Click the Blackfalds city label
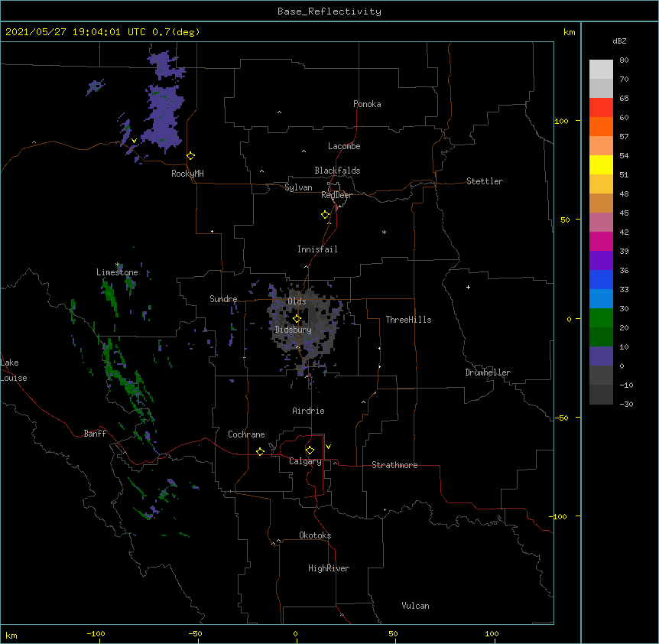Image resolution: width=659 pixels, height=644 pixels. pos(337,171)
